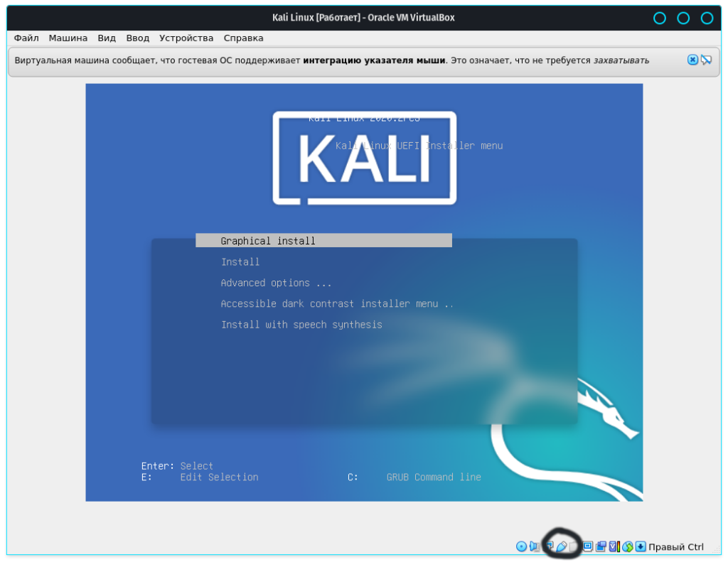Open the Машина menu

click(x=68, y=38)
